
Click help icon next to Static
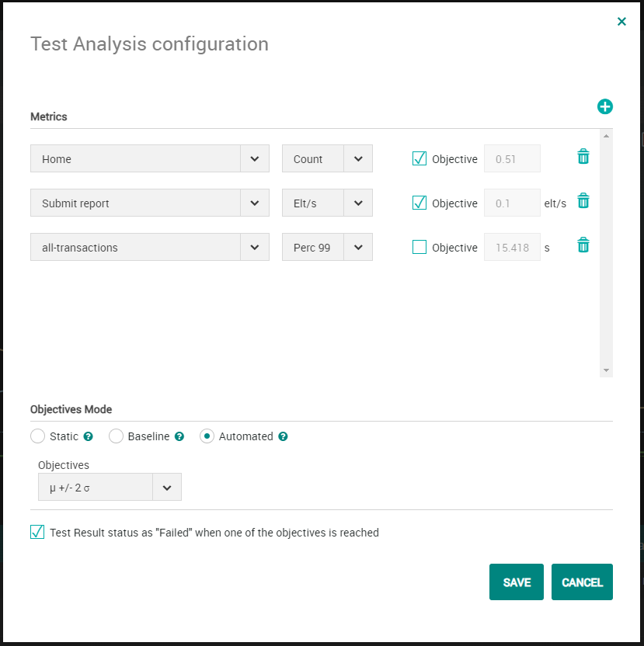(89, 436)
